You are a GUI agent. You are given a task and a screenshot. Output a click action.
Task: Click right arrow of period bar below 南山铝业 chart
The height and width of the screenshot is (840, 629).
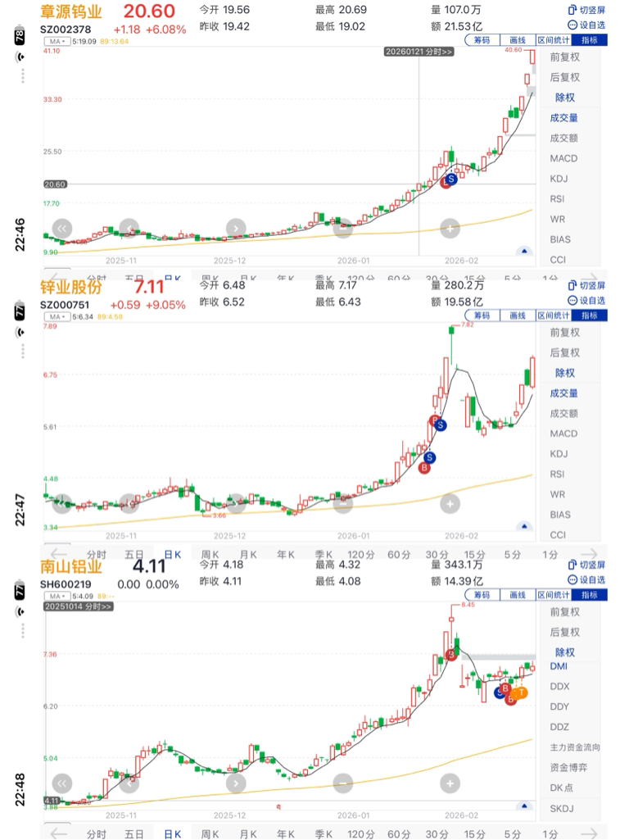point(590,833)
